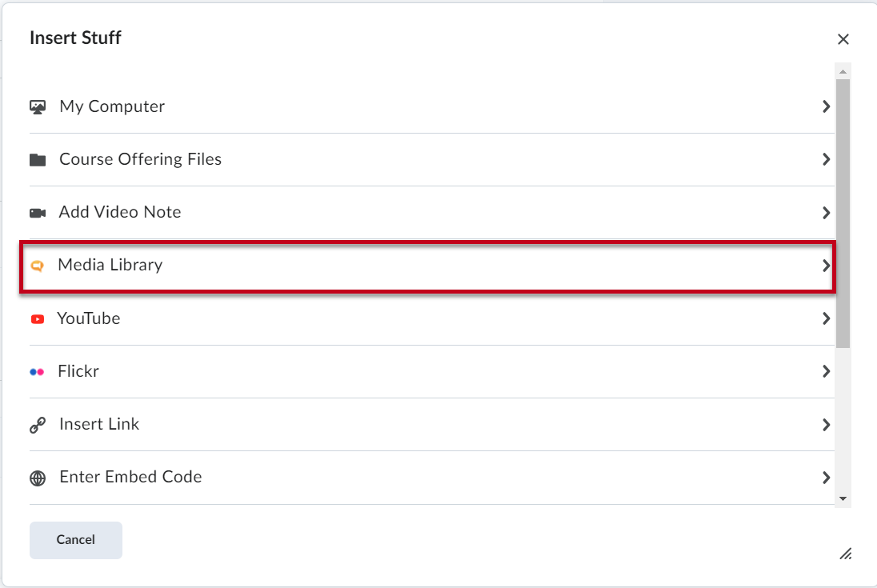Click the scrollbar down arrow

843,498
